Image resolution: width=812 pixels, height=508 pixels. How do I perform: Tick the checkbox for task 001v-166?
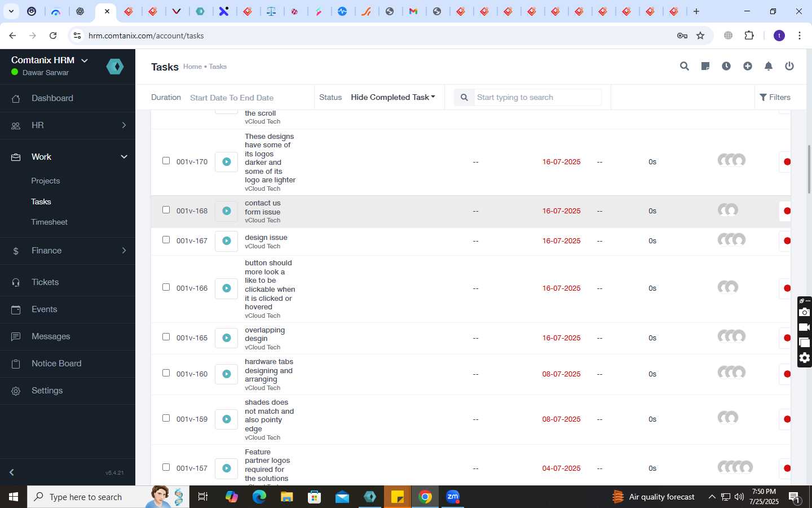point(166,287)
